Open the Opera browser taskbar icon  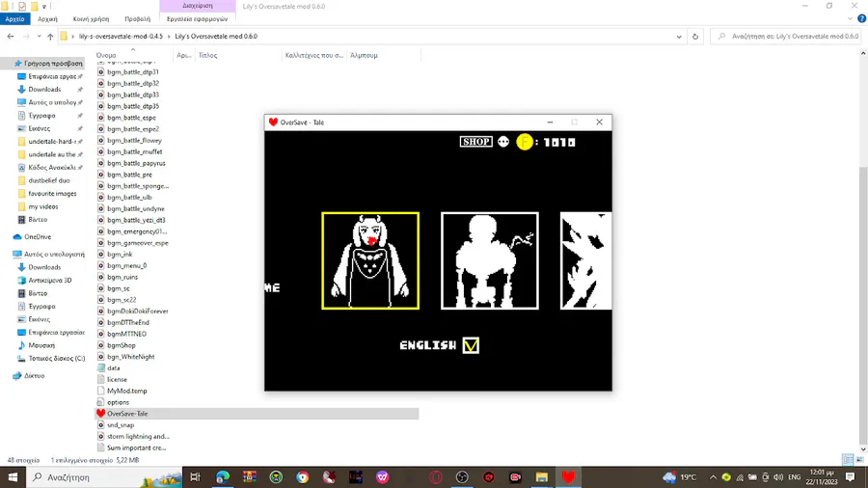click(x=436, y=477)
